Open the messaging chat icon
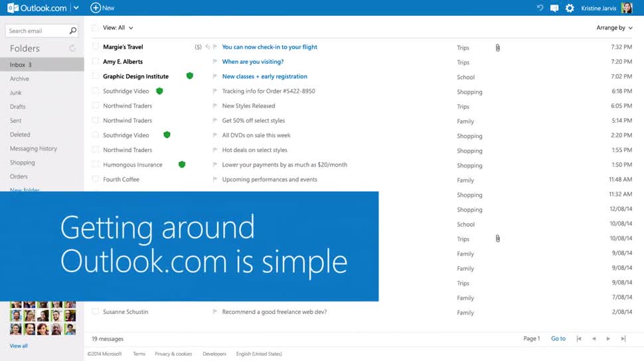 [x=554, y=8]
